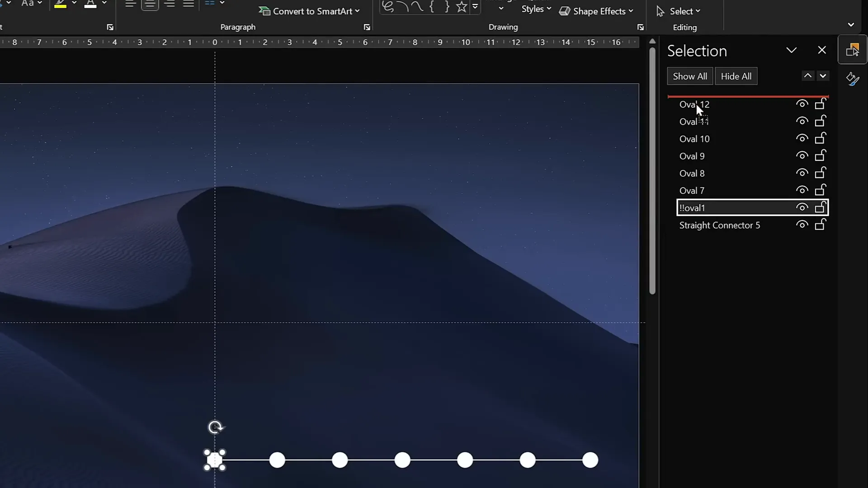Open Shape Effects menu
Viewport: 868px width, 488px height.
(596, 11)
